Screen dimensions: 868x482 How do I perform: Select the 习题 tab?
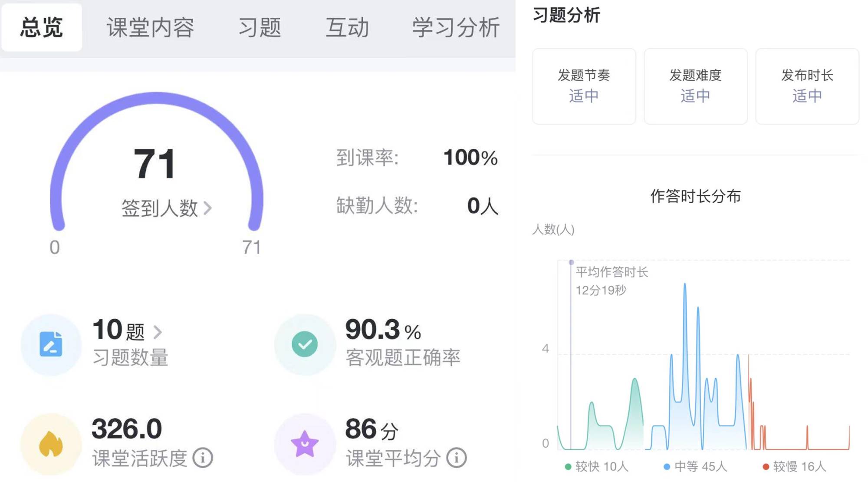[x=260, y=27]
